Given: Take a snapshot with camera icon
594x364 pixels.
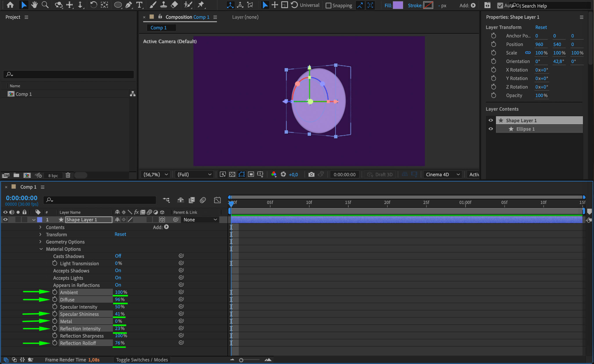Looking at the screenshot, I should point(311,174).
